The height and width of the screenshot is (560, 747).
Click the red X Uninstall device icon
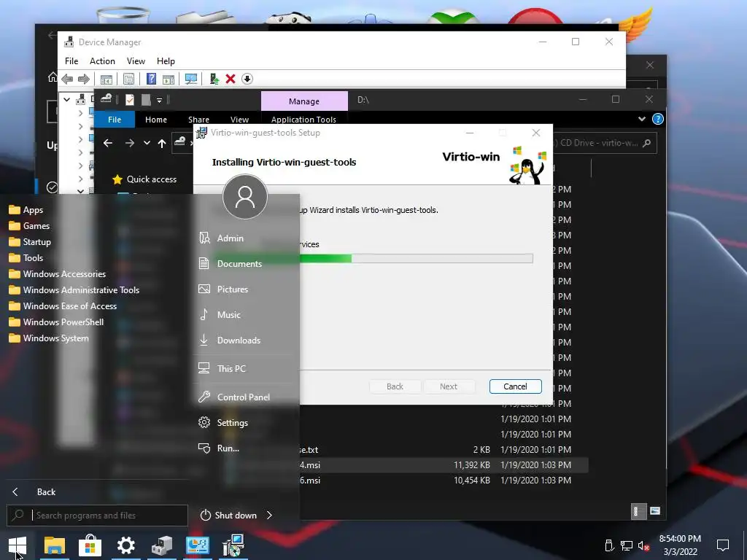[x=231, y=79]
